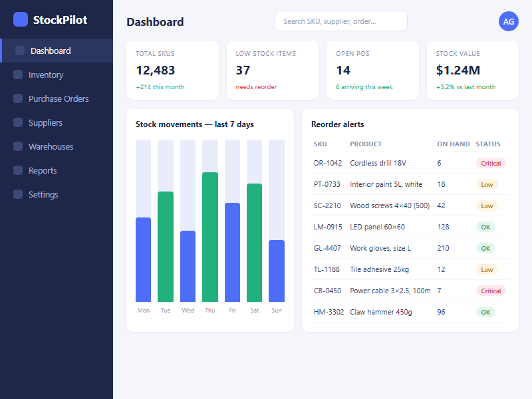
Task: Click the StockPilot brand name
Action: click(x=60, y=20)
